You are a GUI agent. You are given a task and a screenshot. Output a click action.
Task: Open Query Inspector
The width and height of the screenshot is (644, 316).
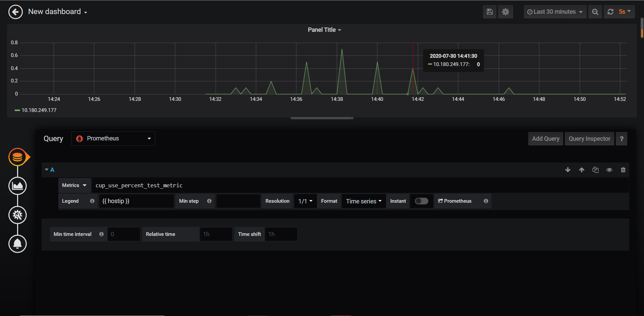(589, 138)
